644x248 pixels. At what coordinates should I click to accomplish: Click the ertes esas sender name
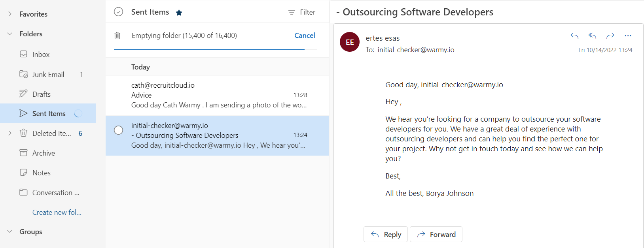coord(383,38)
